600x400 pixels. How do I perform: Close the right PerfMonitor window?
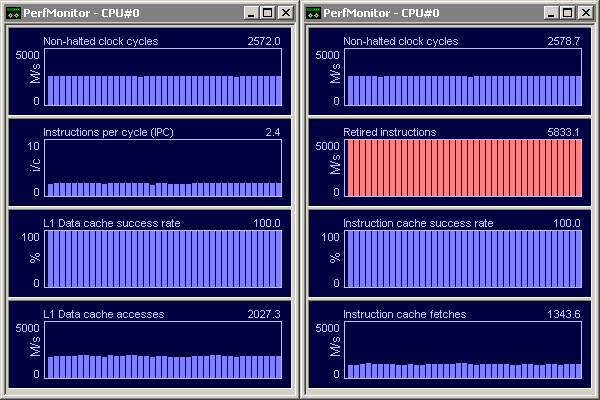click(585, 13)
